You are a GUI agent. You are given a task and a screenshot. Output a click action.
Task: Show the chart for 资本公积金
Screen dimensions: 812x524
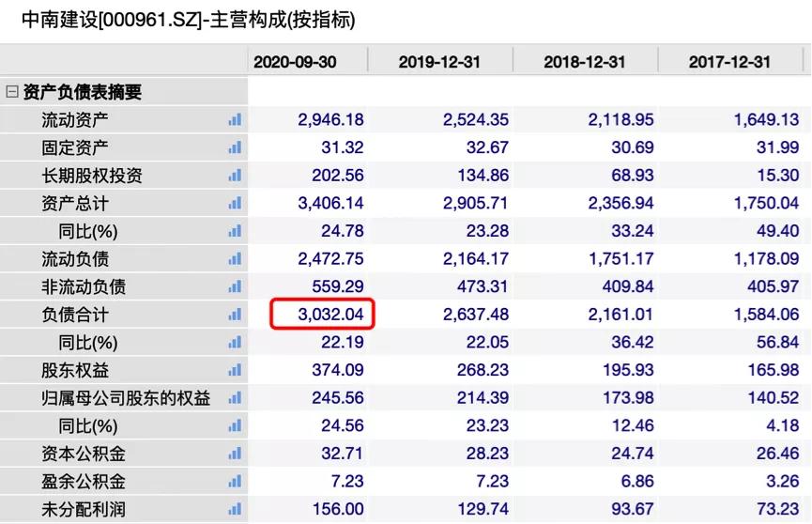(x=235, y=454)
